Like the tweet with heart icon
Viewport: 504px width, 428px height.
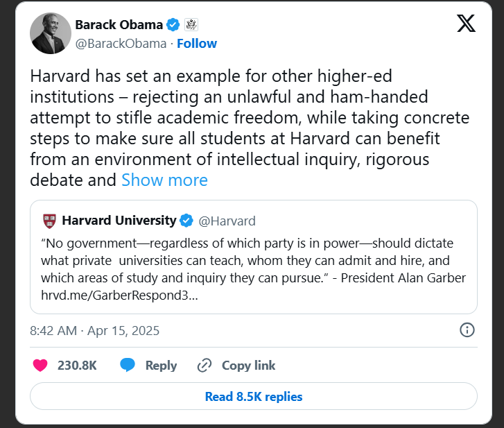(40, 366)
